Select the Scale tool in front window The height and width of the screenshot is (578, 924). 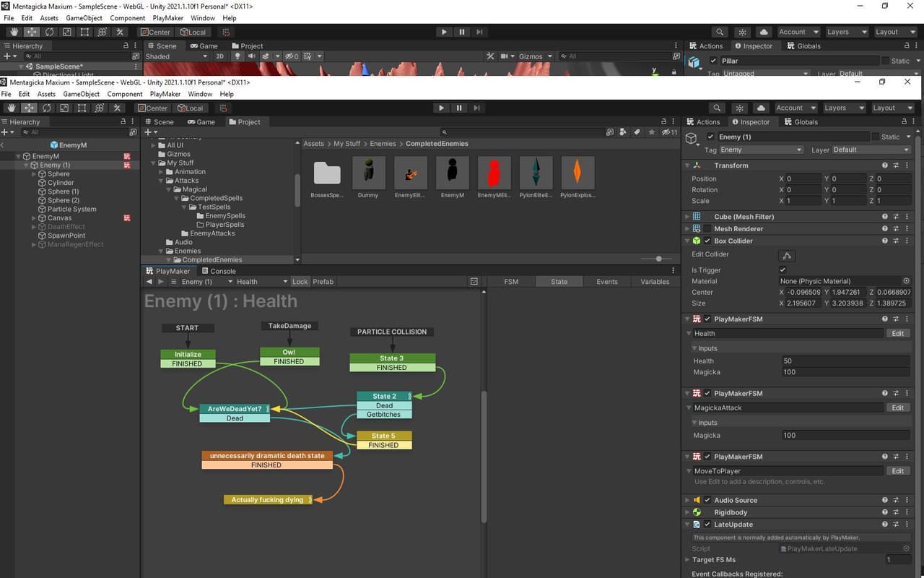coord(64,108)
